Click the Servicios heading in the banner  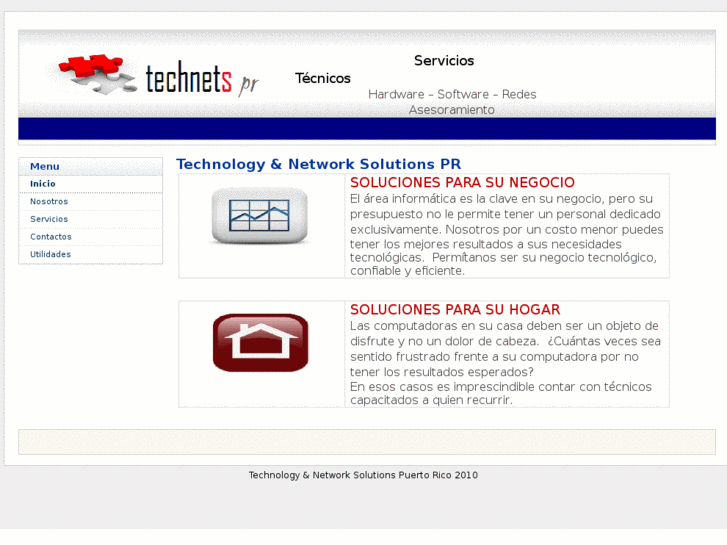pos(444,61)
